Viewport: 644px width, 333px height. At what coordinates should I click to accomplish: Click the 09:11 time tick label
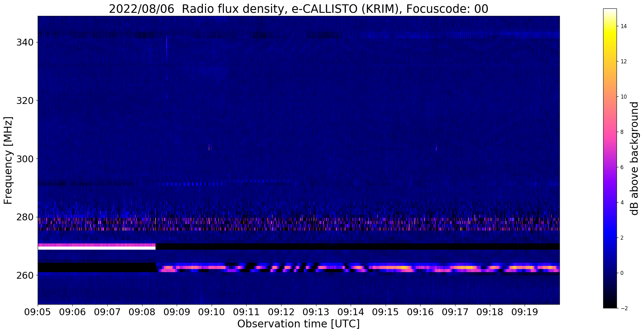tap(246, 312)
